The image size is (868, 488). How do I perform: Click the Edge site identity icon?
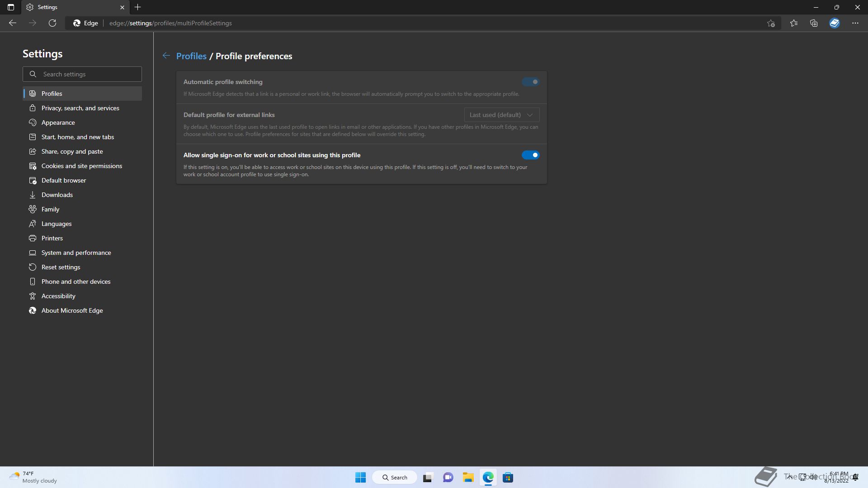tap(85, 23)
